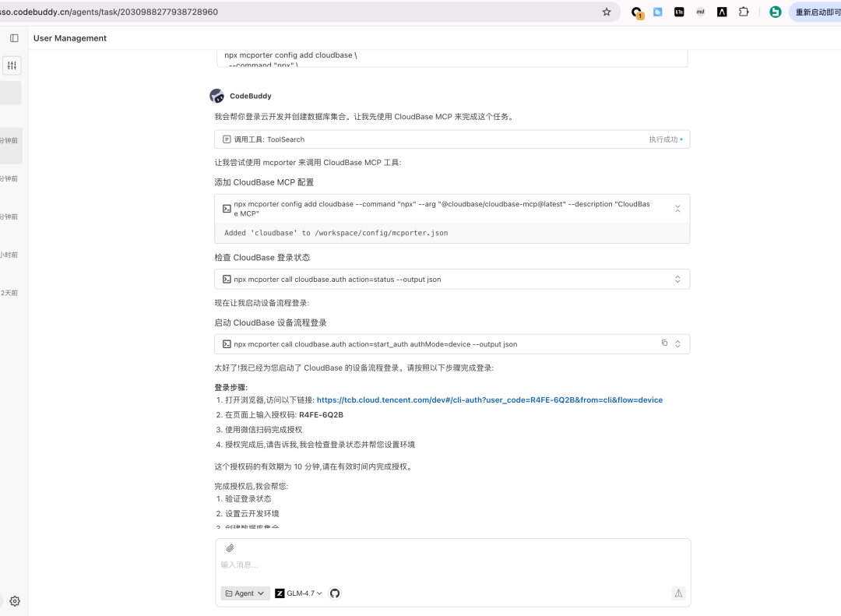Click the GitHub icon in the composer
The image size is (841, 616).
(335, 593)
